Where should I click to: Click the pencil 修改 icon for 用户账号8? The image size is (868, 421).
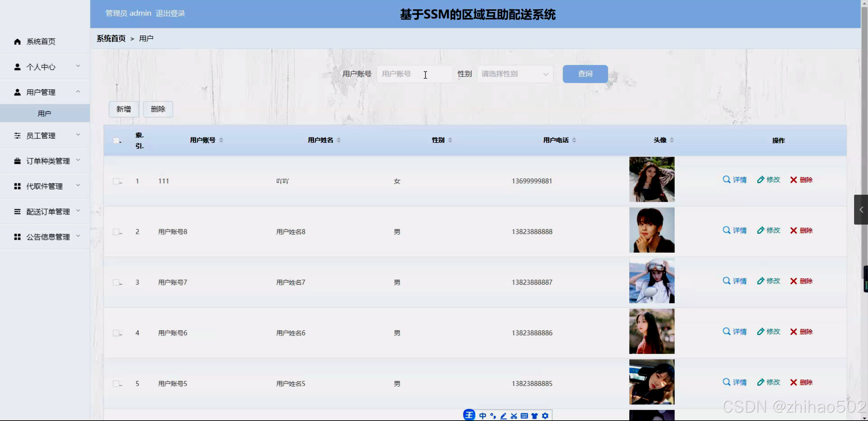pos(760,230)
